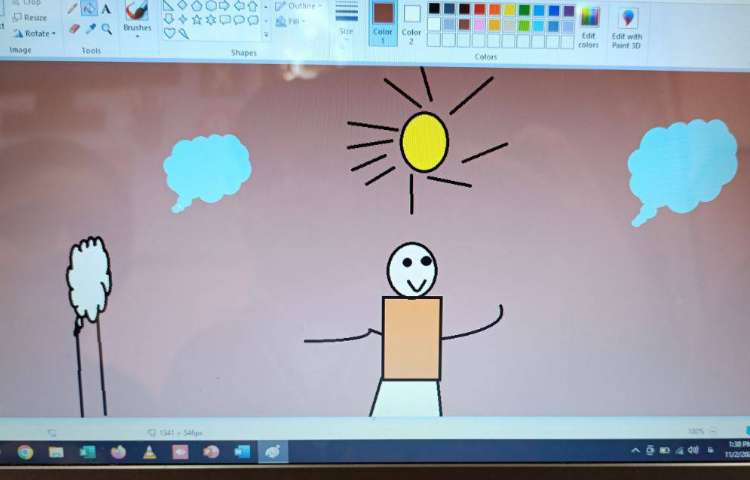The height and width of the screenshot is (480, 750).
Task: Select the Fill with color bucket tool
Action: [x=89, y=9]
